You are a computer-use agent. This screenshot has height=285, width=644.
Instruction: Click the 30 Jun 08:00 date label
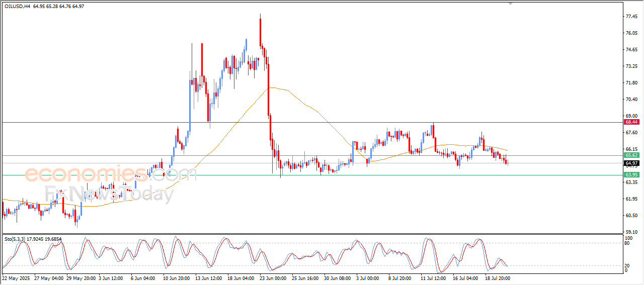(339, 277)
